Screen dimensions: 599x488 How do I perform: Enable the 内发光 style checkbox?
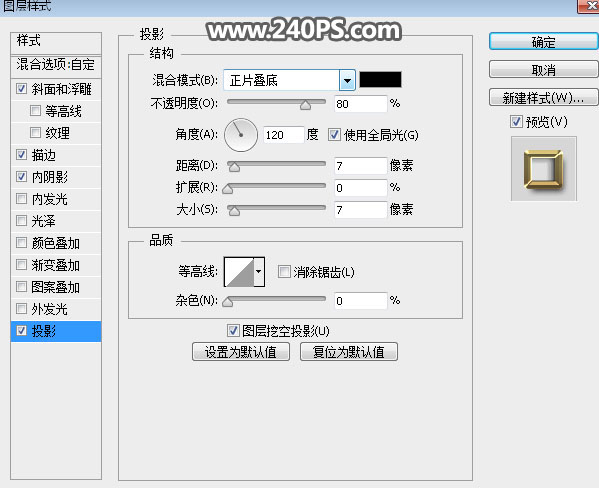(21, 199)
